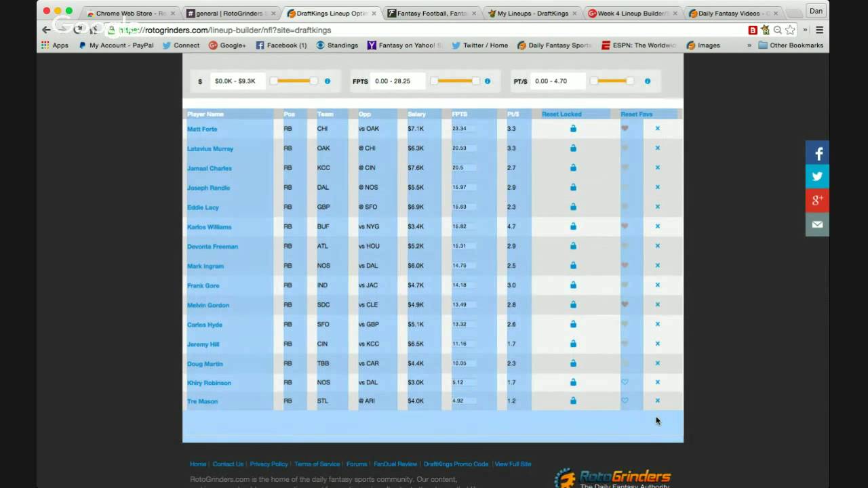This screenshot has width=868, height=488.
Task: Lock Tre Mason with padlock icon
Action: (573, 401)
